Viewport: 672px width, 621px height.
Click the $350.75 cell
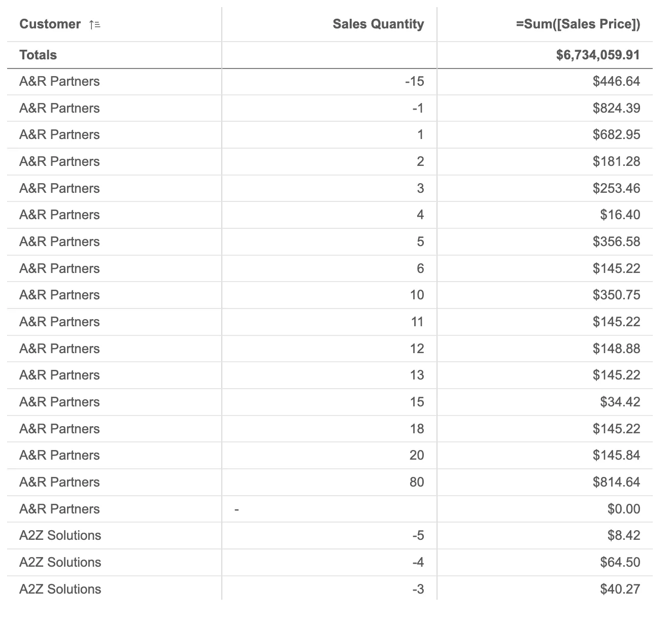pyautogui.click(x=616, y=295)
